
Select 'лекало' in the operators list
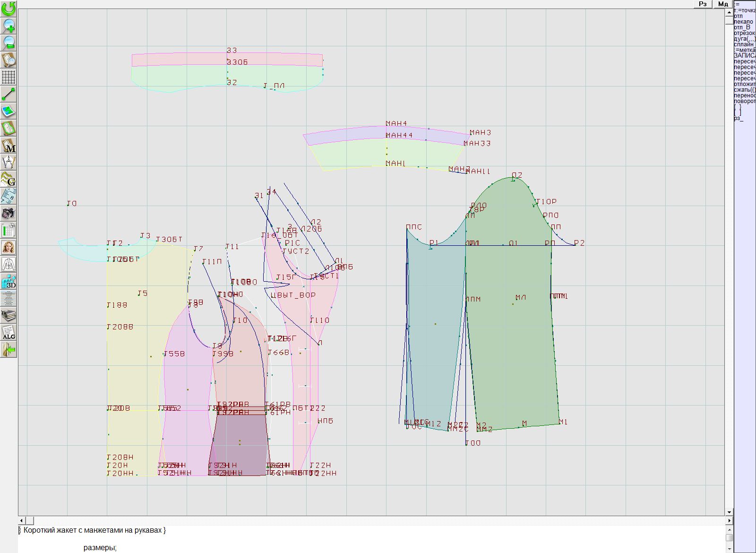point(744,22)
